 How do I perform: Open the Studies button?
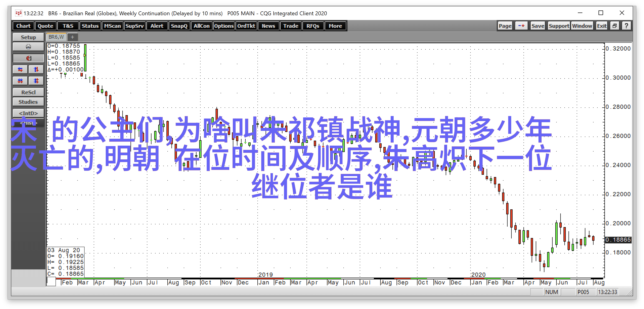[28, 102]
